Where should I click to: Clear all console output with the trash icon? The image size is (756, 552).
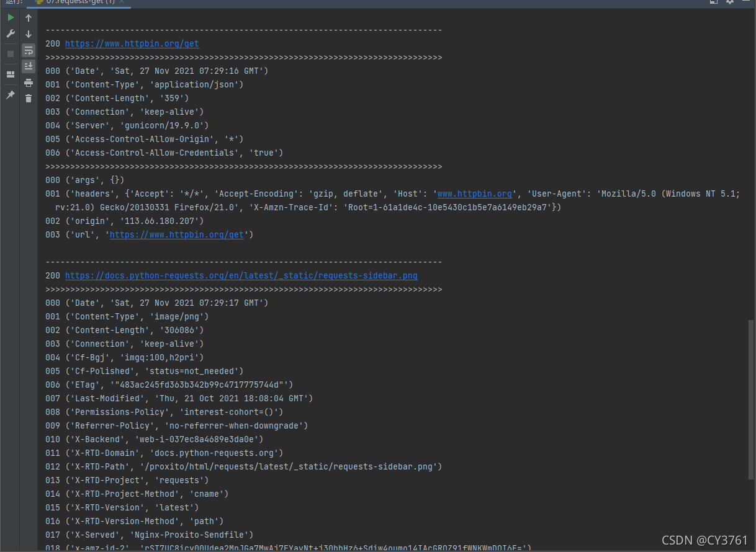tap(29, 98)
